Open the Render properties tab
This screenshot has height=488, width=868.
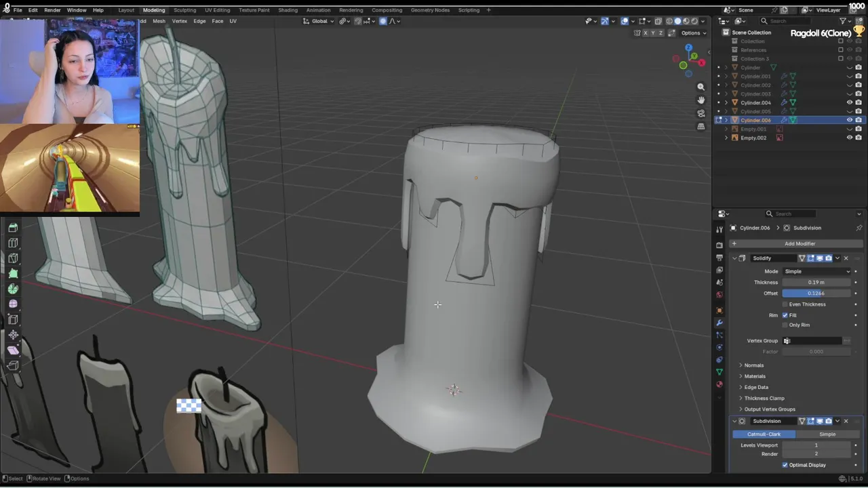click(719, 245)
